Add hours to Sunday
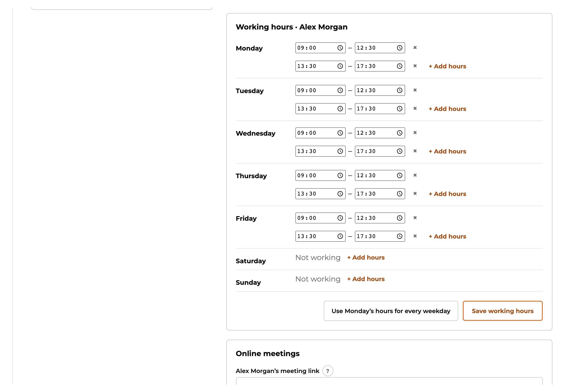The height and width of the screenshot is (392, 578). [366, 279]
